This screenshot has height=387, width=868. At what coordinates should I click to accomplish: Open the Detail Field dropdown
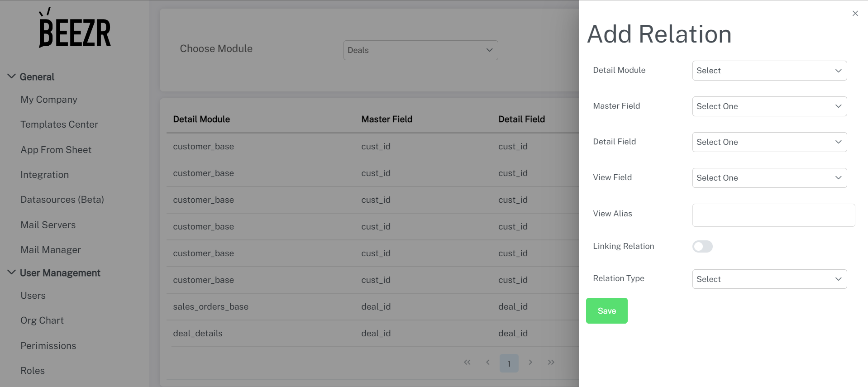[x=769, y=142]
